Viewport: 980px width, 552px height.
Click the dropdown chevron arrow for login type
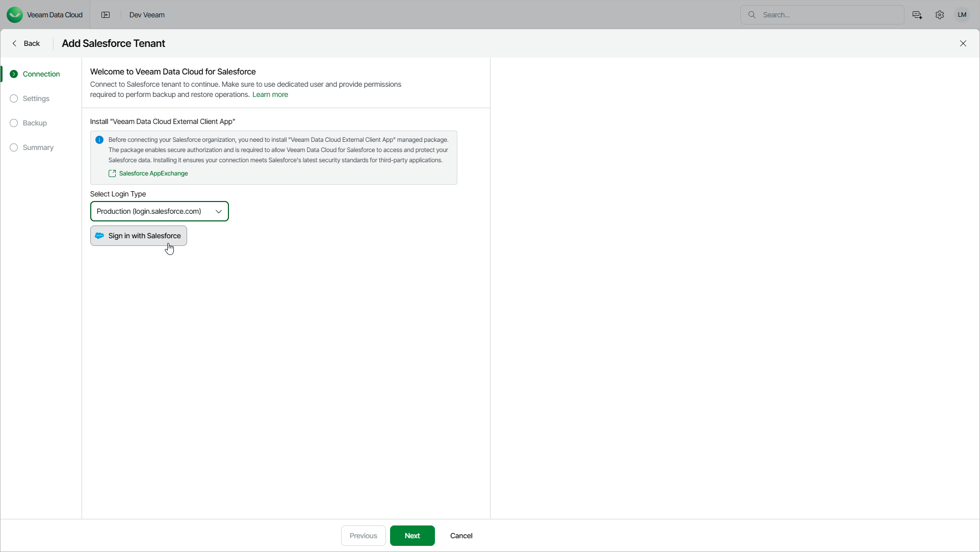[x=219, y=211]
